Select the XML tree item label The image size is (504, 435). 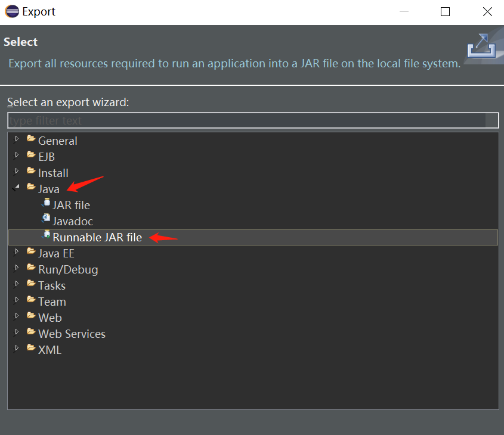click(50, 350)
